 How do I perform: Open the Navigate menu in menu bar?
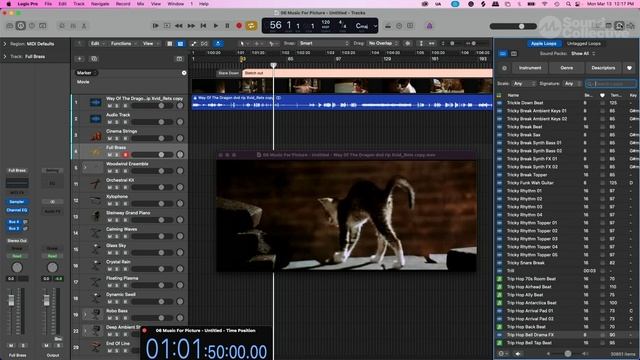coord(100,4)
